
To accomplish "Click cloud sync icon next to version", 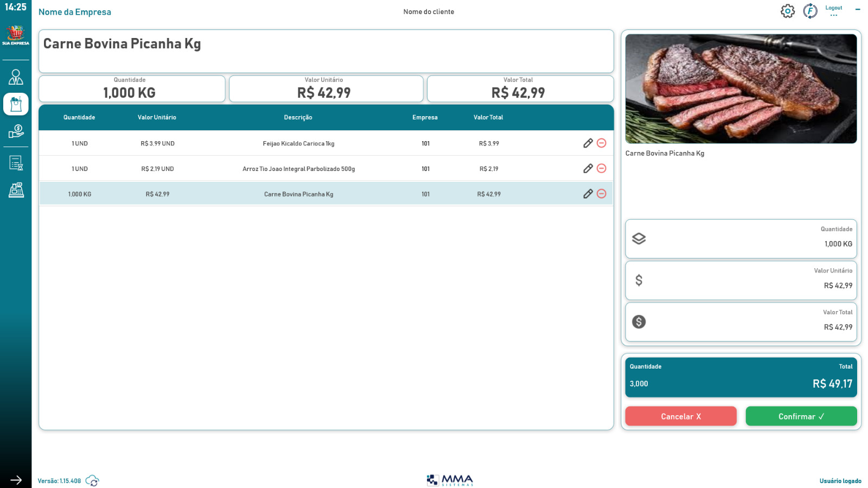I will click(x=92, y=481).
